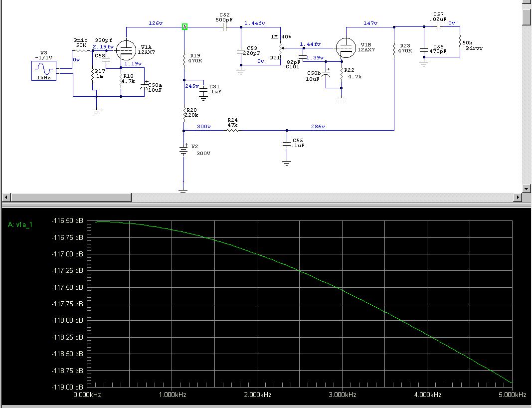This screenshot has height=408, width=532.
Task: Click the -119.00 dB axis label
Action: [67, 387]
